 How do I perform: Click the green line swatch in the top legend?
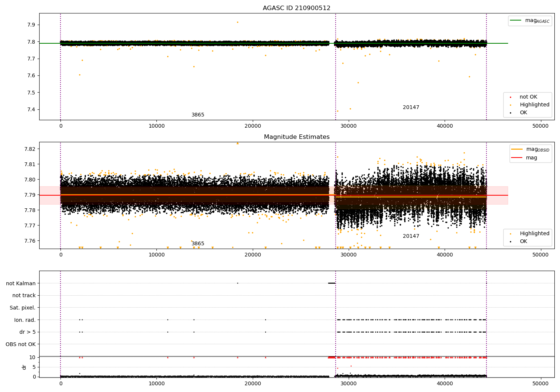pos(516,21)
